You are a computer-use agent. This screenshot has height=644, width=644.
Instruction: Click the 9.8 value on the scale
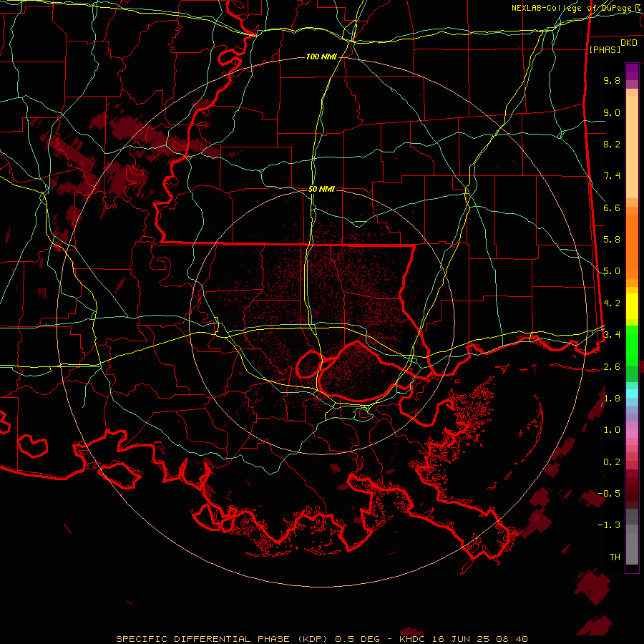612,80
